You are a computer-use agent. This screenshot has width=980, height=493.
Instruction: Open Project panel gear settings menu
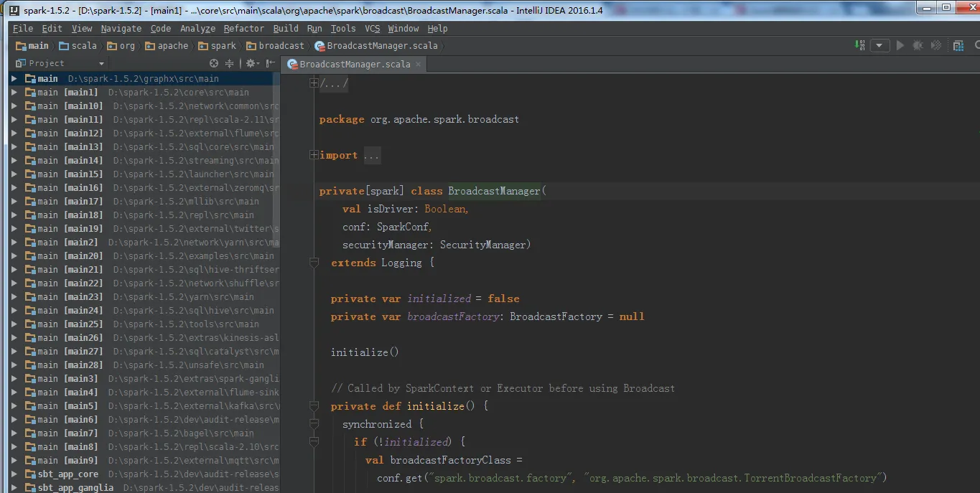click(x=251, y=63)
